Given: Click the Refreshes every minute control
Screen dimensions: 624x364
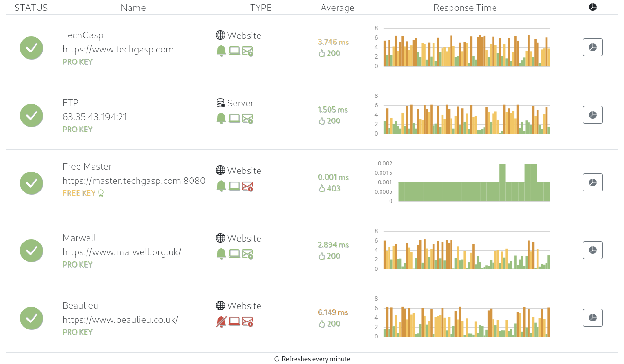Looking at the screenshot, I should pos(312,359).
